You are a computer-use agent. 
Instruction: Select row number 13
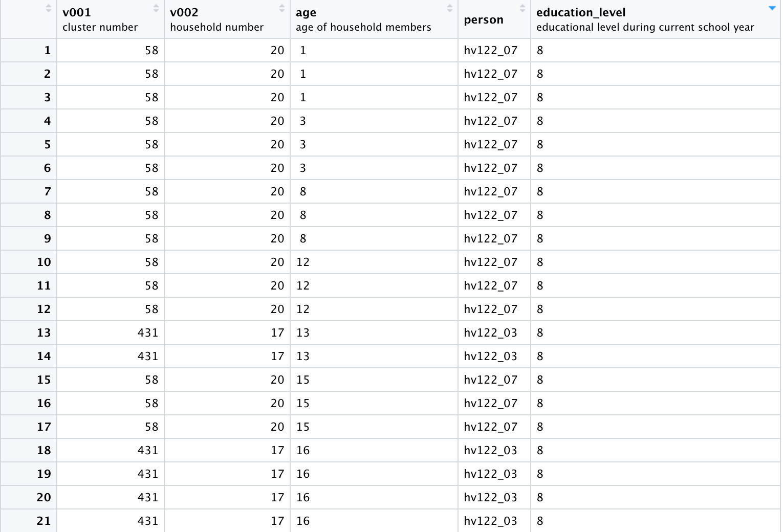43,332
